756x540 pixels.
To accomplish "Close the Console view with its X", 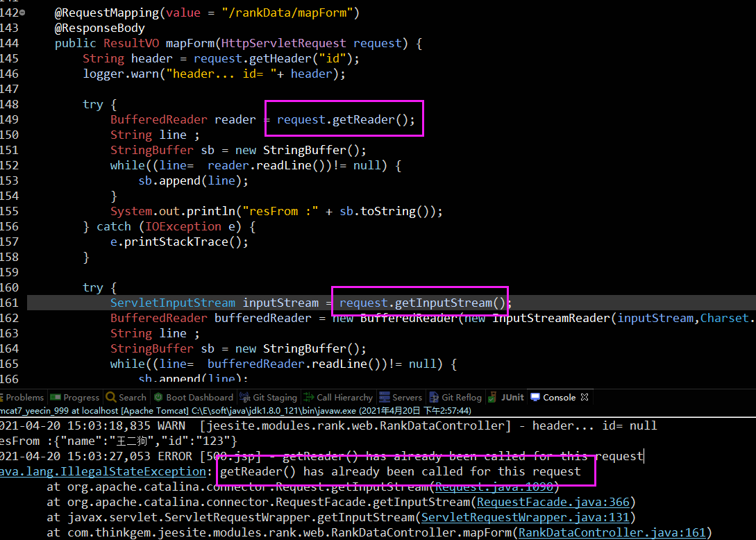I will pyautogui.click(x=585, y=397).
